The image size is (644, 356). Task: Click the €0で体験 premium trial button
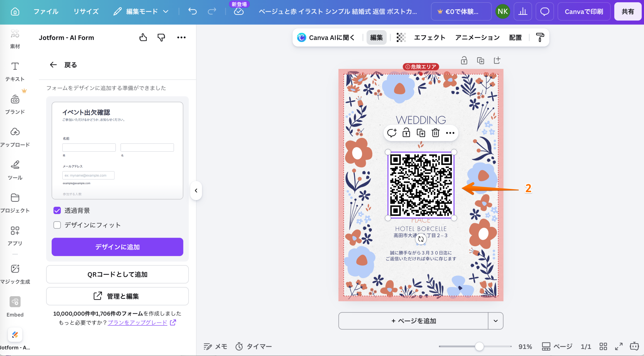(461, 12)
